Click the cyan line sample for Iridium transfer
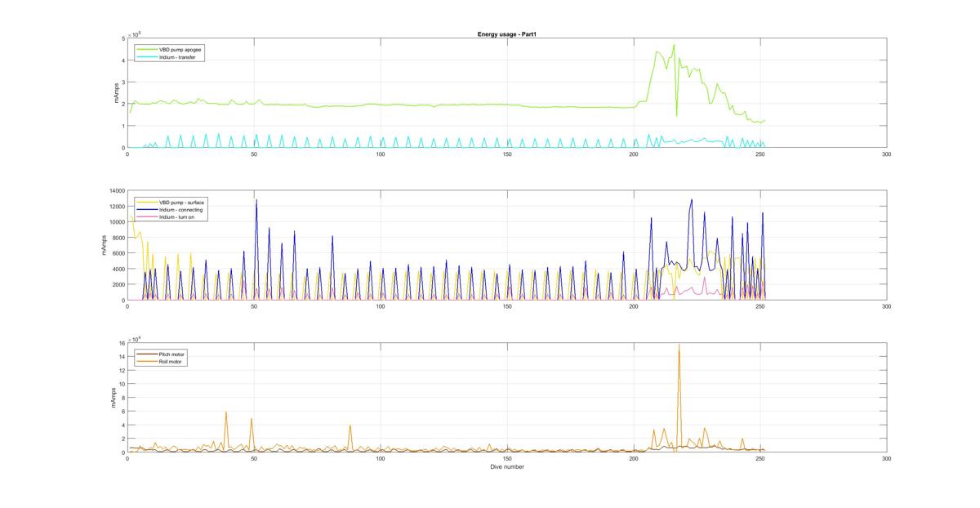The width and height of the screenshot is (980, 508). 147,57
